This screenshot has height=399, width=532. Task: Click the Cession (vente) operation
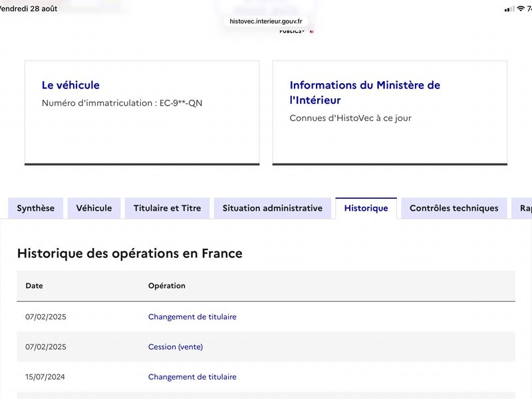176,346
